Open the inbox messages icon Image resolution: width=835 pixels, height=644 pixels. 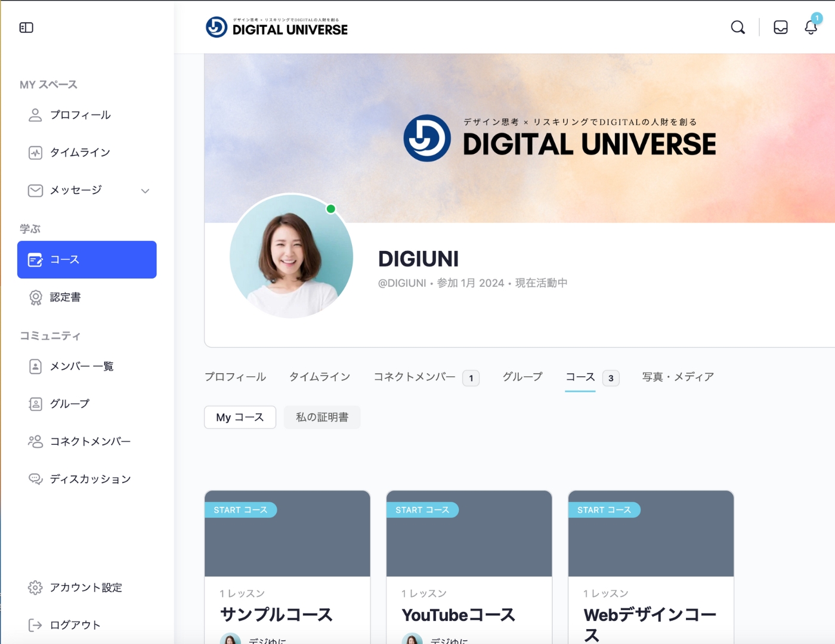[781, 27]
